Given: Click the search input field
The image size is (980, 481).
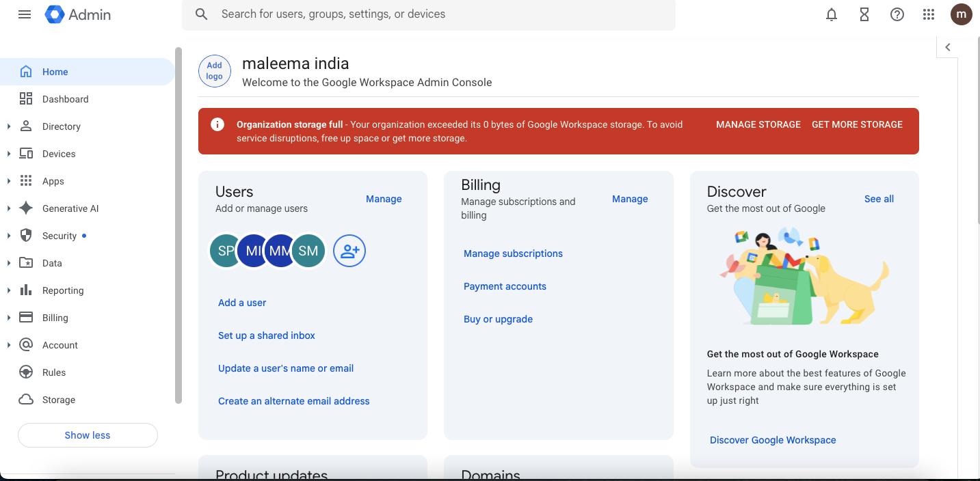Looking at the screenshot, I should pos(438,14).
